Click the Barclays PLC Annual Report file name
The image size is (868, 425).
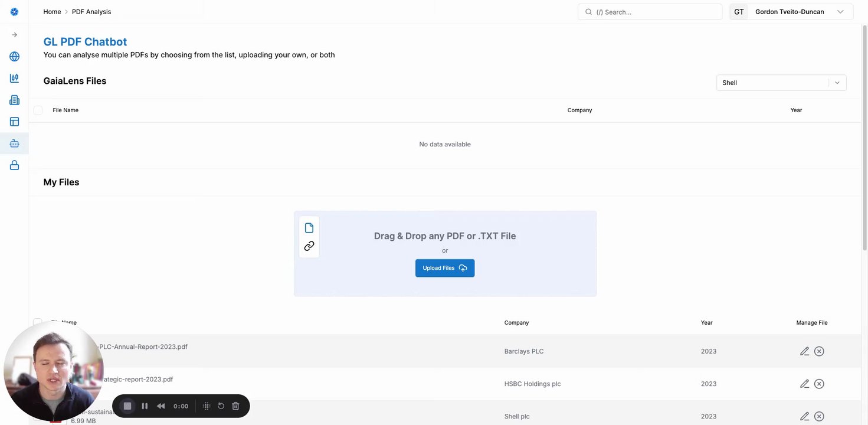tap(143, 347)
